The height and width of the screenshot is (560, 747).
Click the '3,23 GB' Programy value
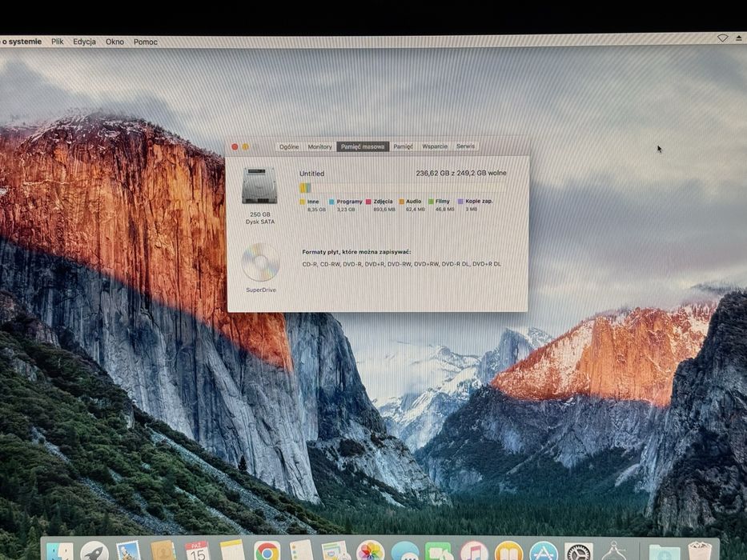tap(346, 210)
